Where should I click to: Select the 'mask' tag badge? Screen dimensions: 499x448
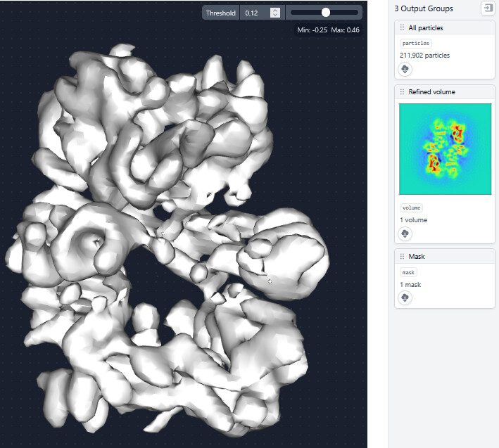(x=409, y=272)
